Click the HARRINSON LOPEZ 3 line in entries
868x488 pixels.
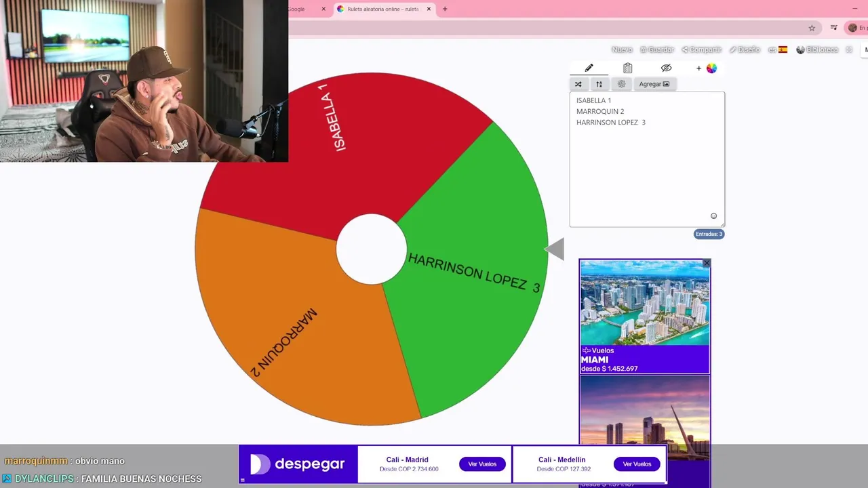(610, 122)
